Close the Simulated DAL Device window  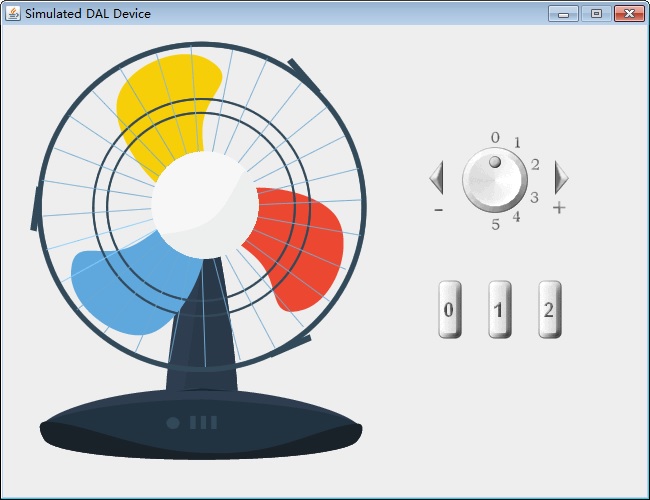pyautogui.click(x=629, y=14)
